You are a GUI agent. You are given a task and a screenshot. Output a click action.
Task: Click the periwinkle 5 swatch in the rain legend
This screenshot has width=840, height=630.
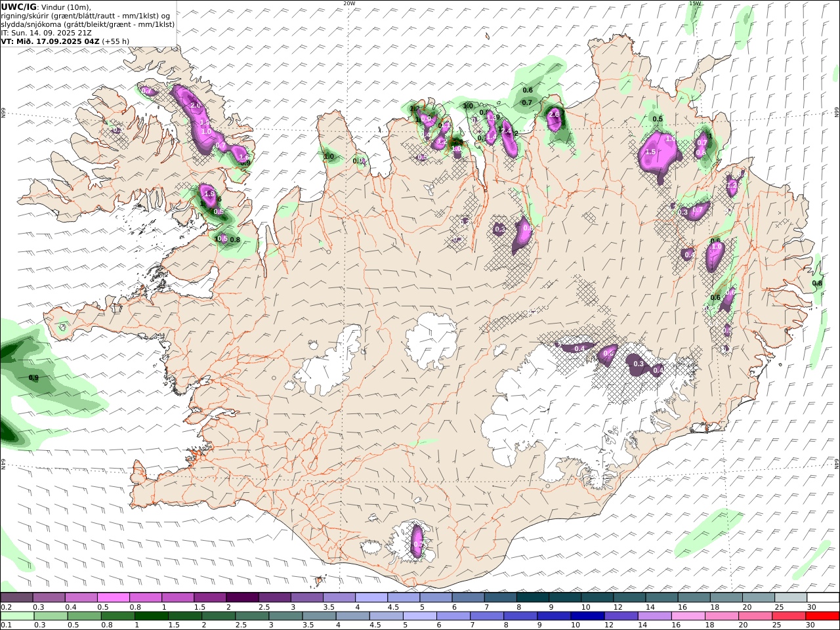click(x=420, y=616)
